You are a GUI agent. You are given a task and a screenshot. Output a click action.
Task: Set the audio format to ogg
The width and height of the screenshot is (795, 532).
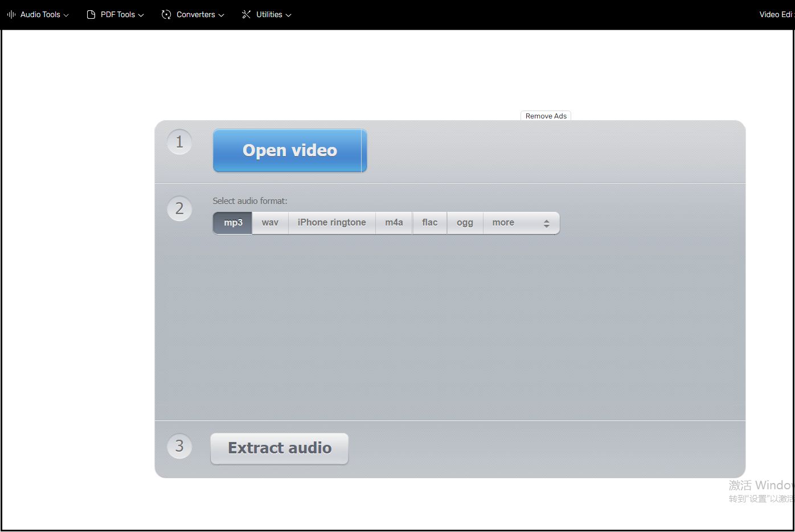pos(465,223)
